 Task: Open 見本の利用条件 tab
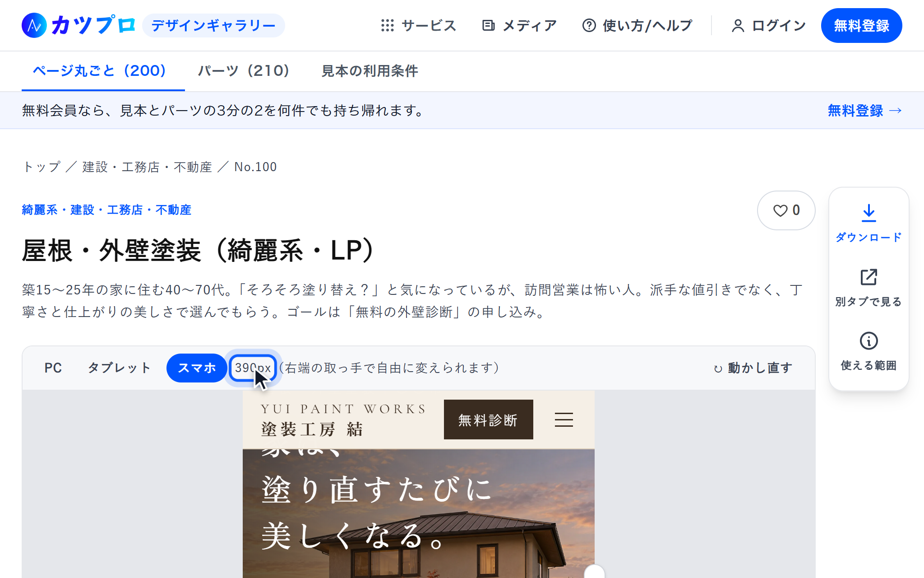tap(370, 71)
